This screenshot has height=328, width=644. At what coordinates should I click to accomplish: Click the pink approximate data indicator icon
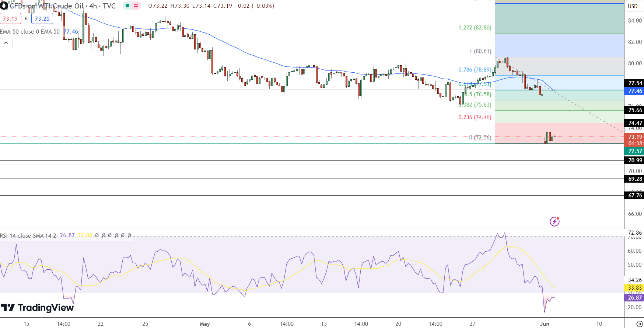click(x=136, y=6)
